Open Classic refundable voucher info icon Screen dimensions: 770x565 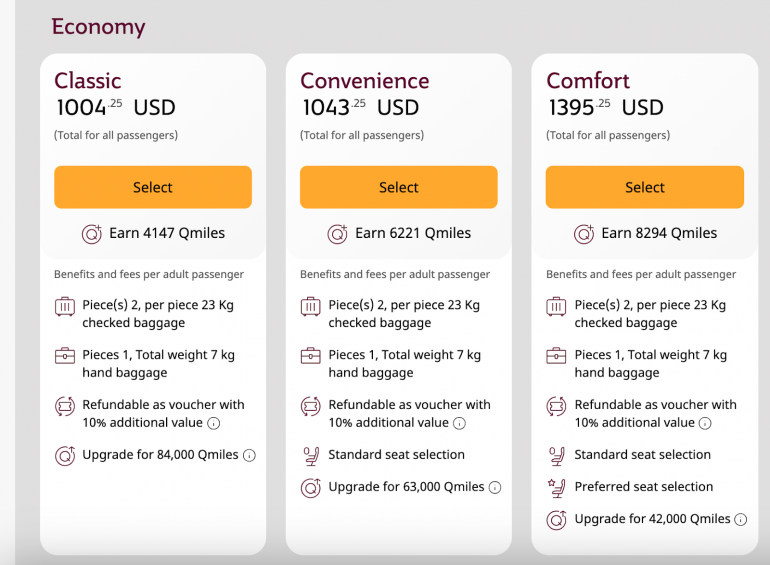tap(213, 423)
